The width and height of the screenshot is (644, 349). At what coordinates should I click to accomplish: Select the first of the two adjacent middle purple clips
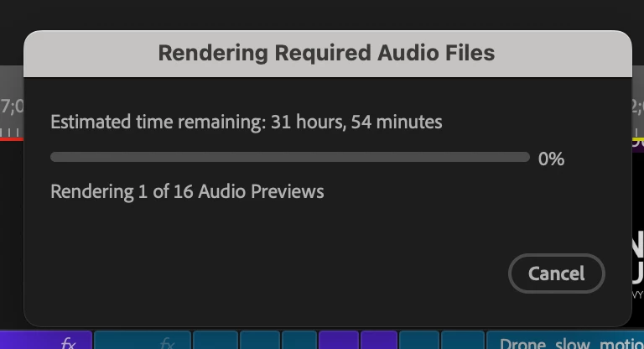point(339,340)
